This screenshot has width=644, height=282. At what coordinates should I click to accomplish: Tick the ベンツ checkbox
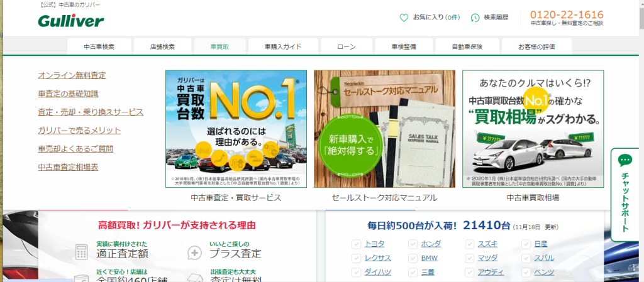[x=526, y=273]
